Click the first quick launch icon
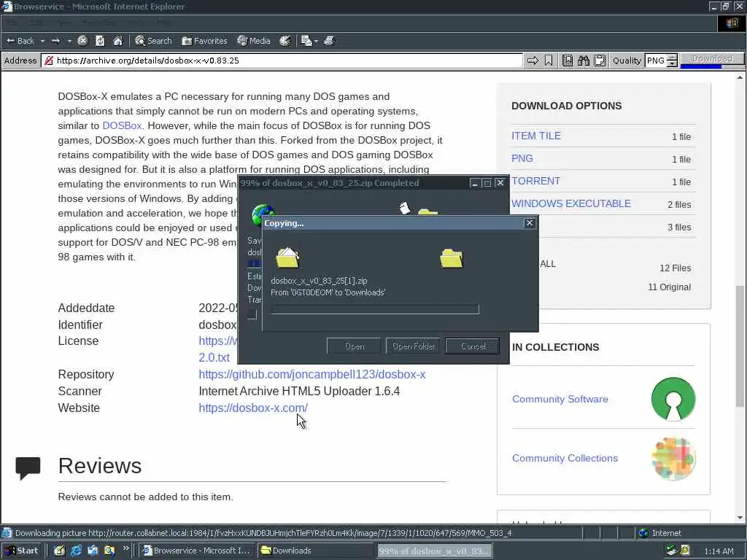Screen dimensions: 747x560 [x=59, y=551]
